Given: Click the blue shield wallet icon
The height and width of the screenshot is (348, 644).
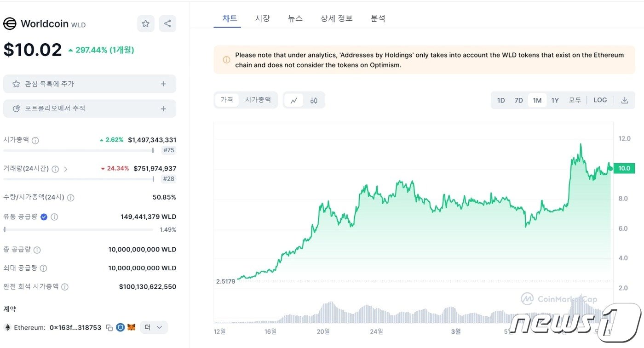Looking at the screenshot, I should click(x=121, y=327).
